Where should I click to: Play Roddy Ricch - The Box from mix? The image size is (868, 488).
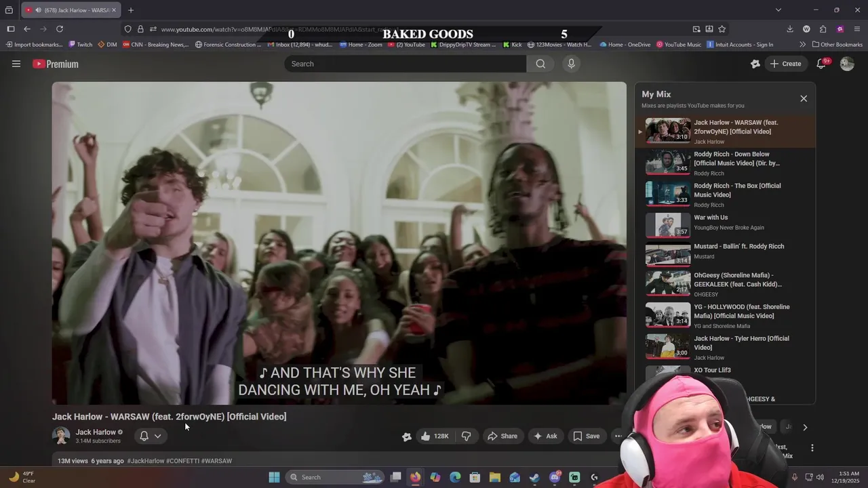725,195
